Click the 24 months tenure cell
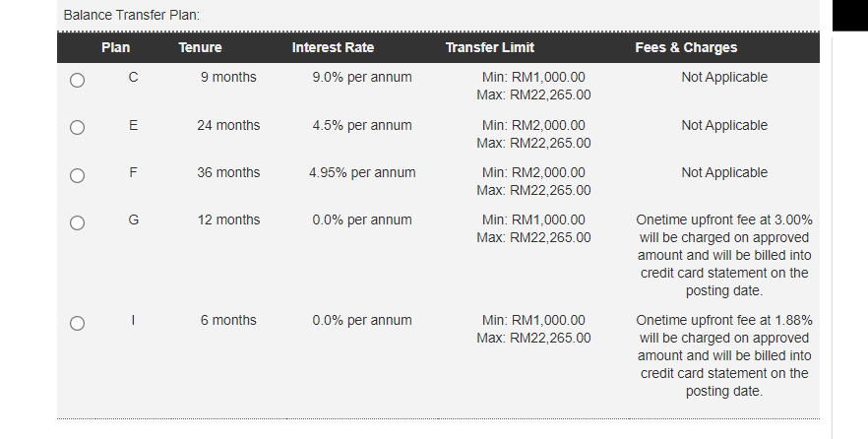 coord(228,125)
